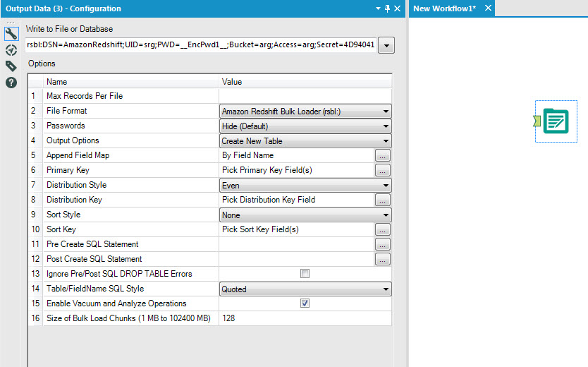Open the Help question mark icon
588x367 pixels.
click(x=11, y=83)
